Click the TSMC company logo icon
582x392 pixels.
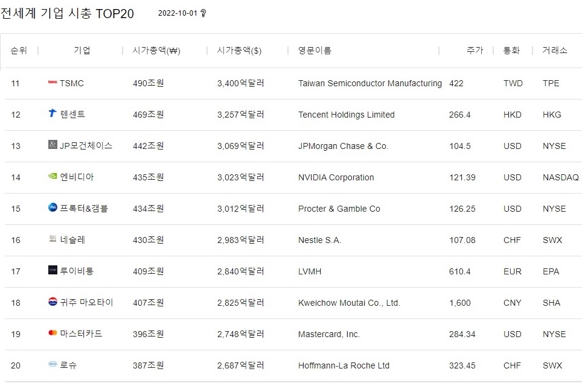click(x=53, y=82)
